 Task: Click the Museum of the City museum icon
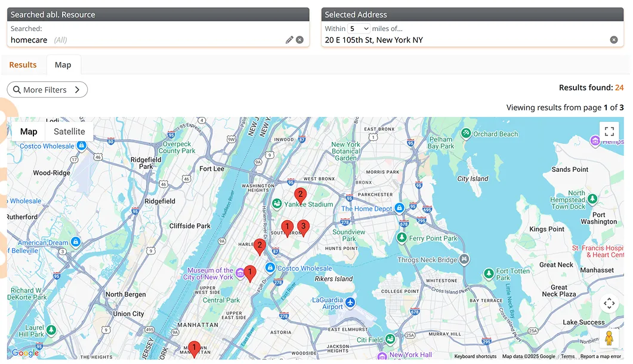click(240, 273)
